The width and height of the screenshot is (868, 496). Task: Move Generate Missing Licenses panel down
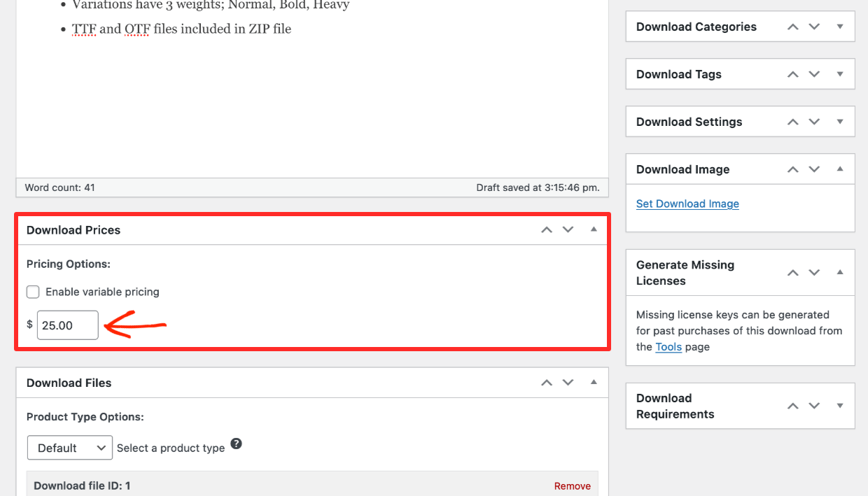click(814, 273)
